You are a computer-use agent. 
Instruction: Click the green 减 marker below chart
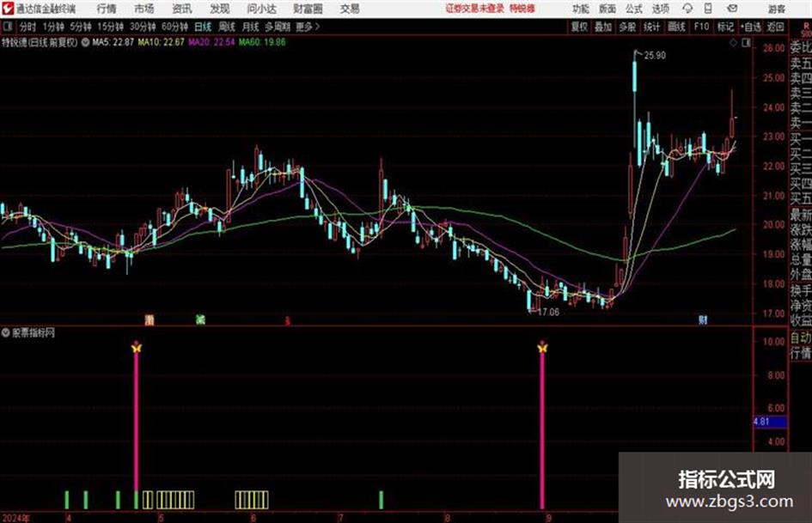[x=200, y=319]
